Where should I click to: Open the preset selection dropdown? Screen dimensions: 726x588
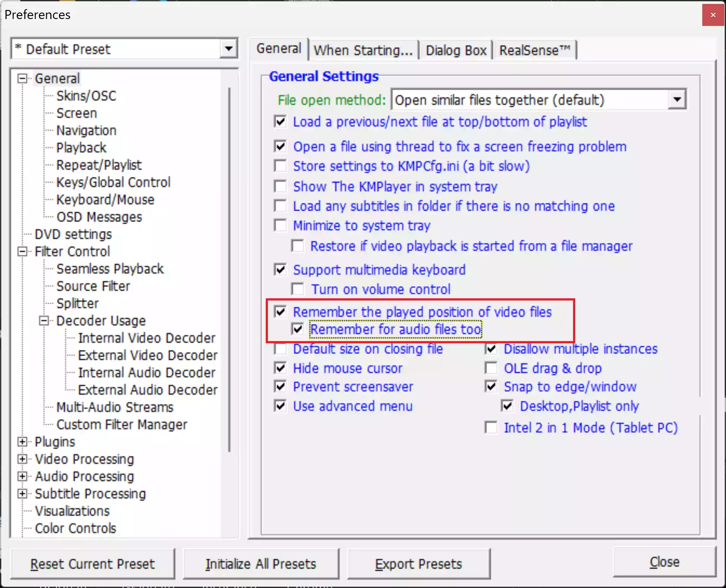point(229,49)
